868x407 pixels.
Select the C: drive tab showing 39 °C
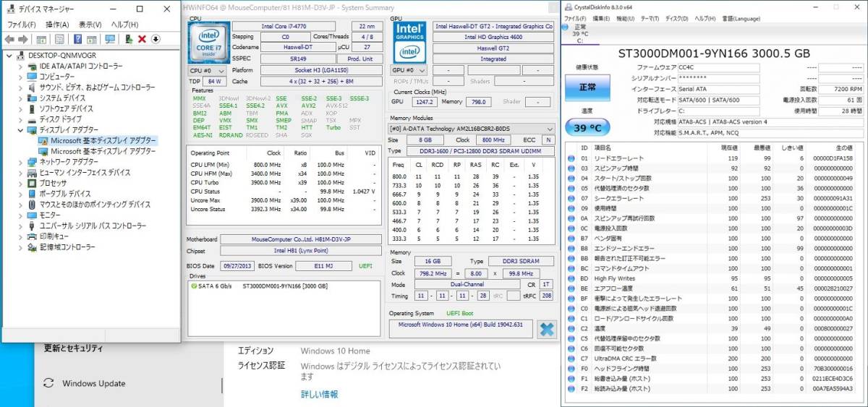point(580,34)
